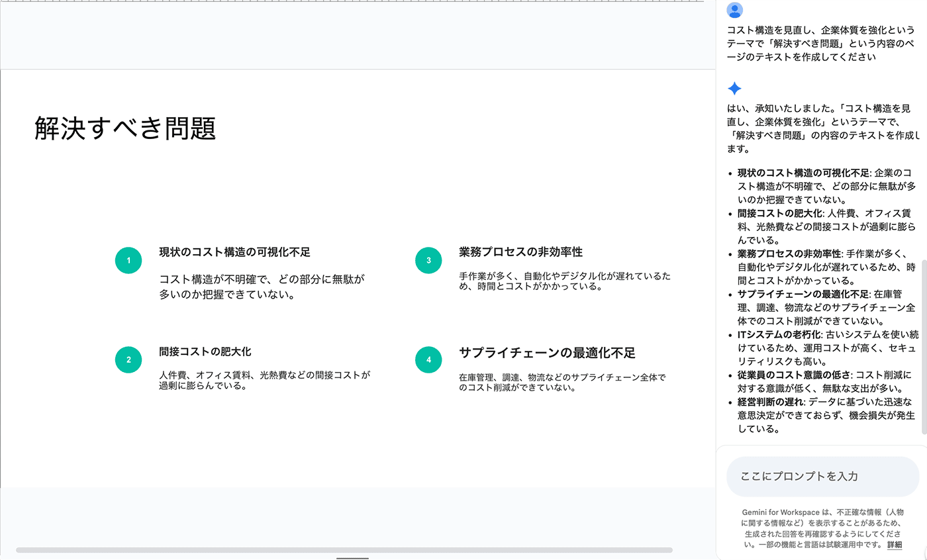Select the heading サプライチェーンの最適化不足 on slide
Viewport: 927px width, 560px height.
547,352
